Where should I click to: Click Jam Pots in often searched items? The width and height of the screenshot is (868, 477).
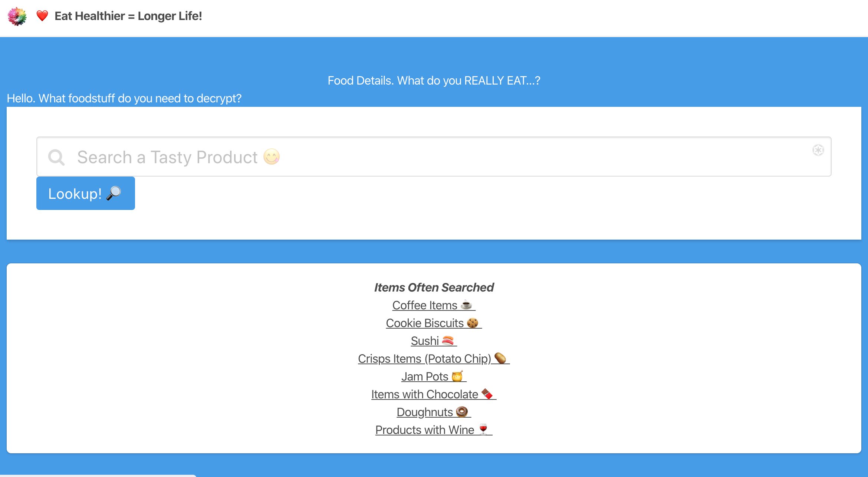click(x=433, y=376)
